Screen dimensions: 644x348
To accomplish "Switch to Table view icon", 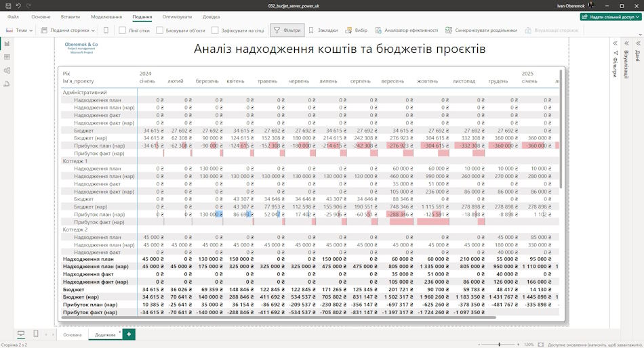I will point(7,57).
